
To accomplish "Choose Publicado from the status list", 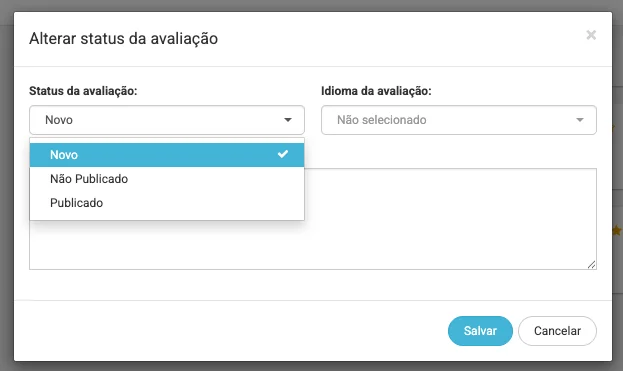I will (167, 203).
